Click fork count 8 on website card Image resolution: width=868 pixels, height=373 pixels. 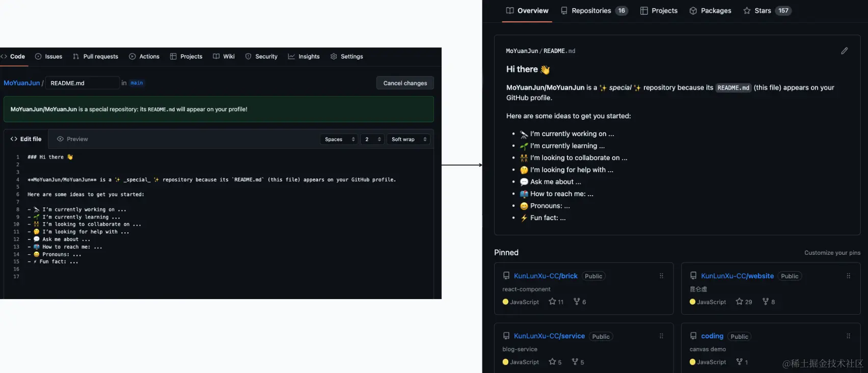click(768, 302)
